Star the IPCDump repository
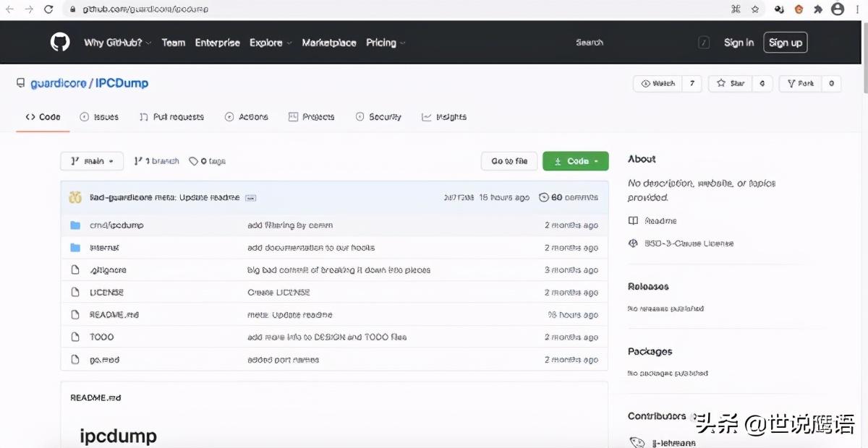This screenshot has height=448, width=868. point(731,84)
